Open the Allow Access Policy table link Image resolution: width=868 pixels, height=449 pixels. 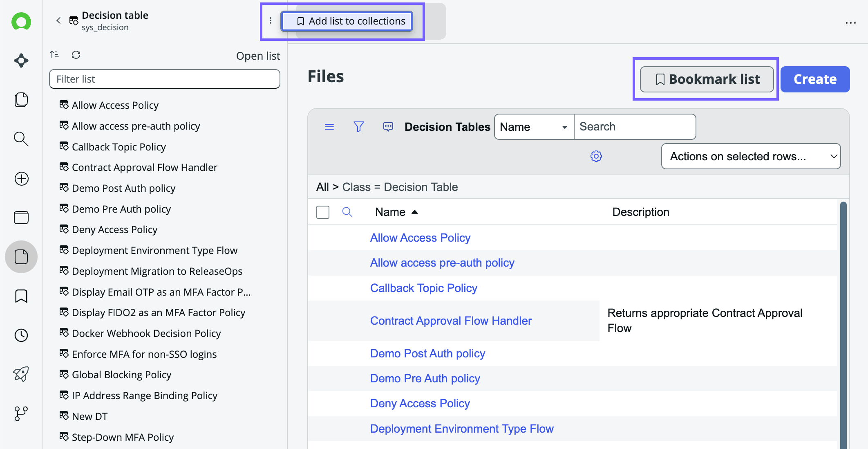(x=420, y=238)
